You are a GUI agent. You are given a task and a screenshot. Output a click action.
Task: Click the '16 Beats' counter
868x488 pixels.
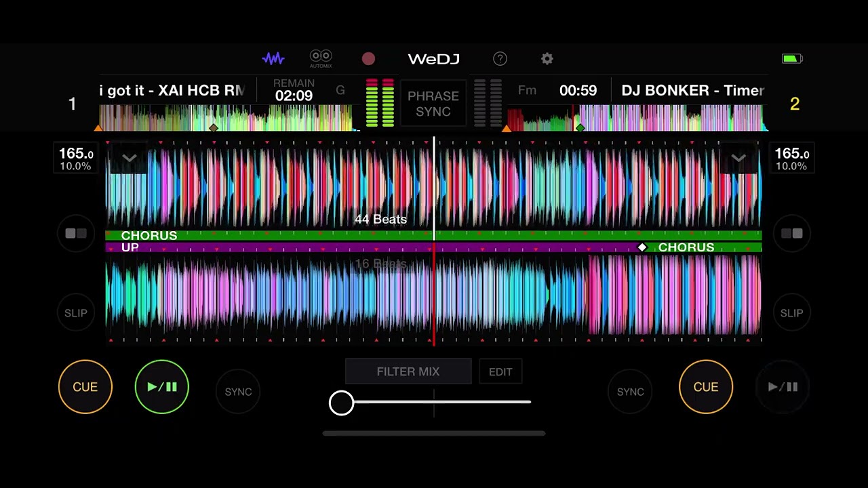click(x=381, y=264)
